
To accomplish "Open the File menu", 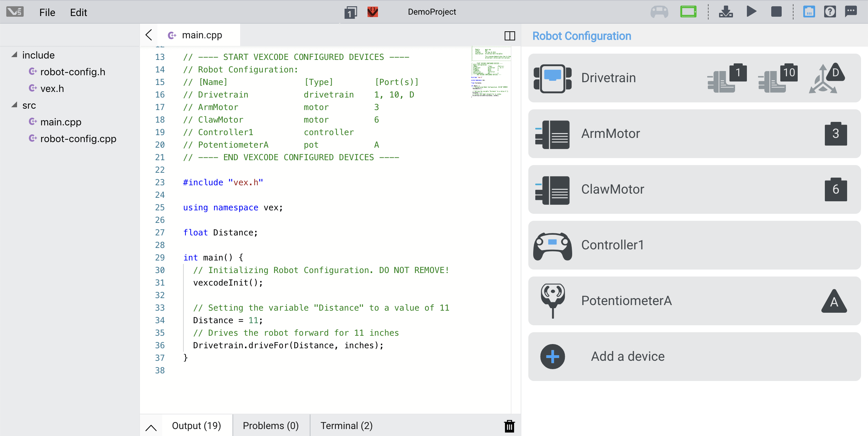I will [x=47, y=13].
